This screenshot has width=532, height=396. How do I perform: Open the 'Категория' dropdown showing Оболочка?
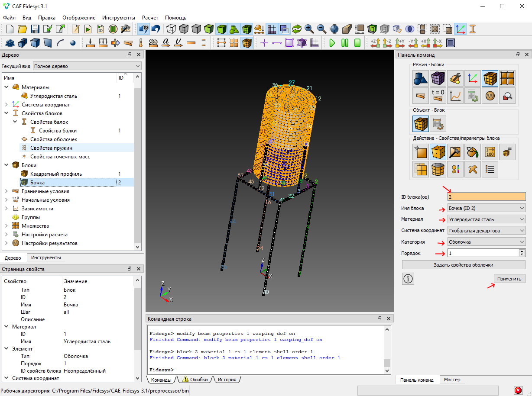(487, 242)
